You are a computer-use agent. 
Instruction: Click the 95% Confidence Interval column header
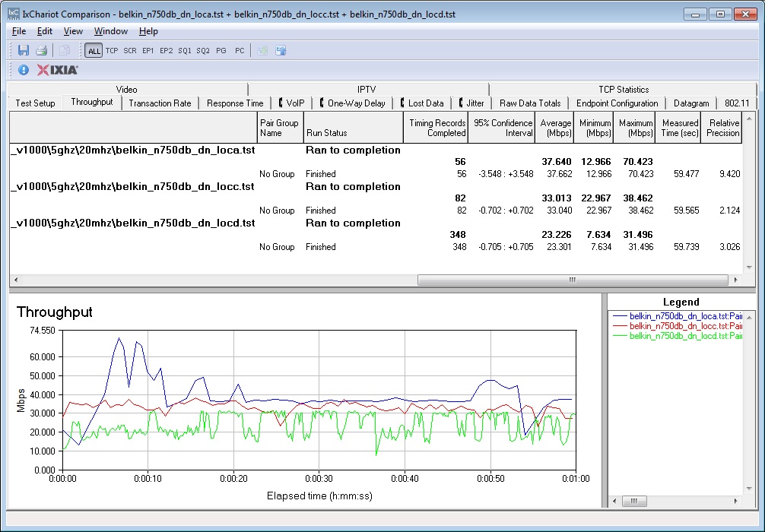pyautogui.click(x=502, y=128)
